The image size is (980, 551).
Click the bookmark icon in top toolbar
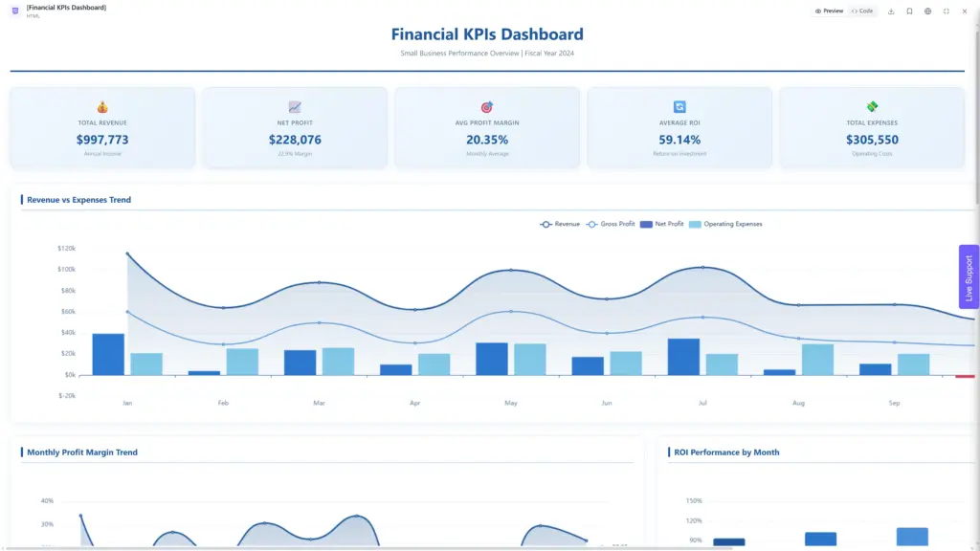point(909,11)
